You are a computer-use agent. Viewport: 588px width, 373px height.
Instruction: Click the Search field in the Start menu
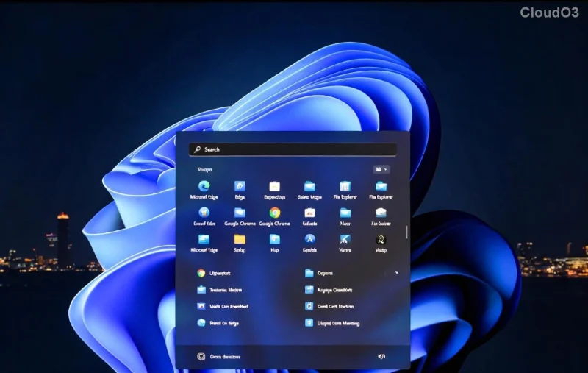pyautogui.click(x=293, y=149)
